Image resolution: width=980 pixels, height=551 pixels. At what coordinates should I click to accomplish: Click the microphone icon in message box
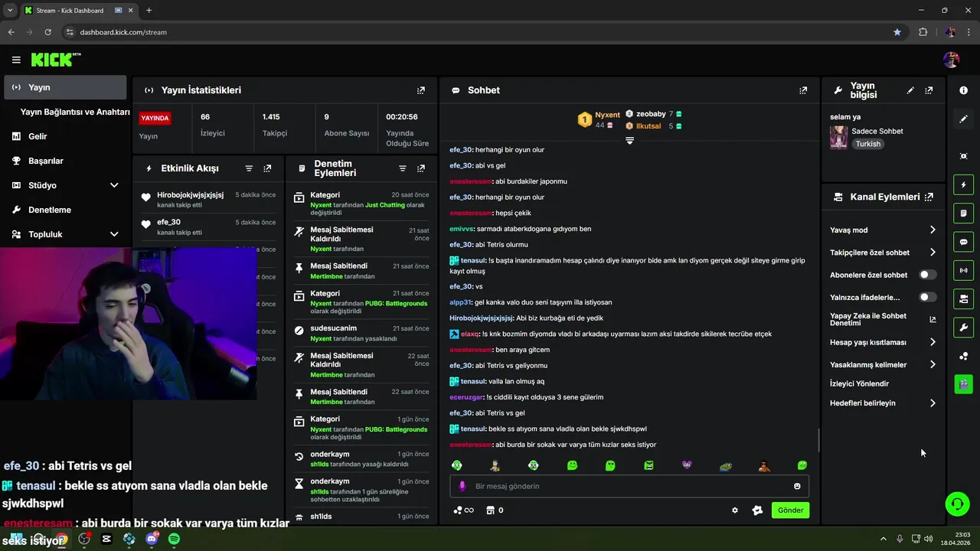(462, 486)
